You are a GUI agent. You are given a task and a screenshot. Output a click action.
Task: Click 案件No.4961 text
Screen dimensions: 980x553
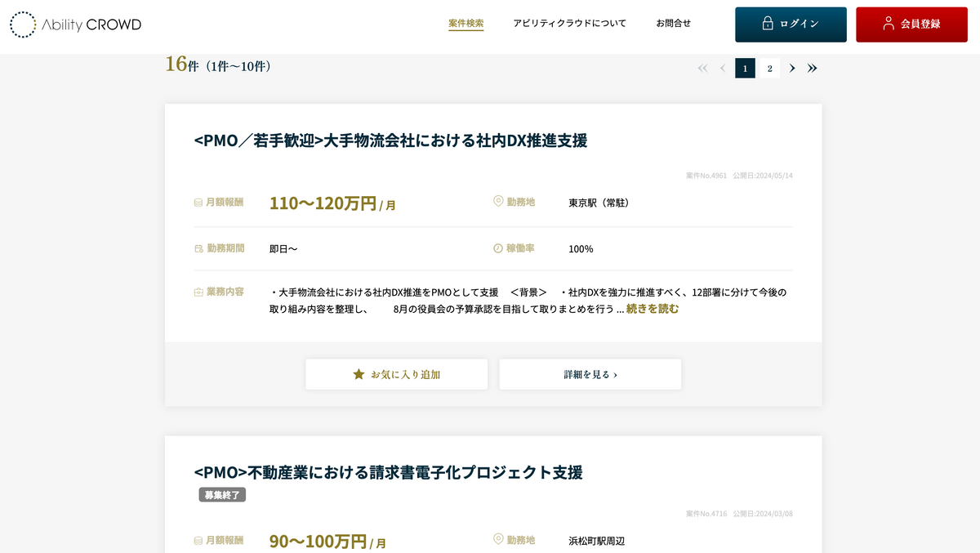tap(706, 176)
